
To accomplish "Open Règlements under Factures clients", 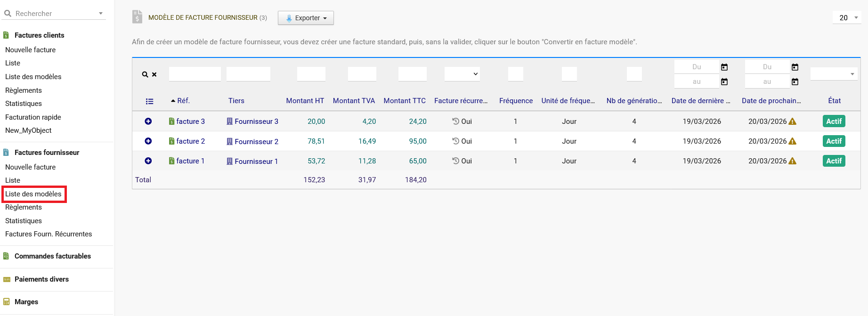I will coord(24,90).
